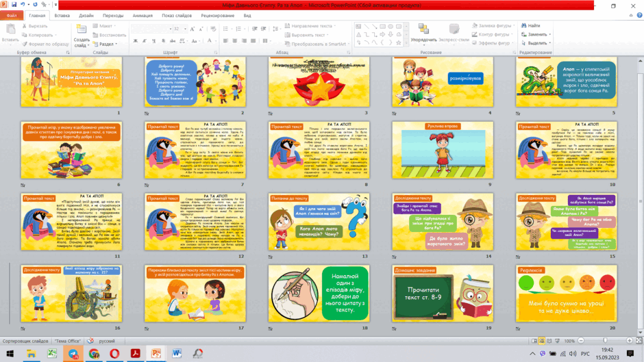Toggle strikethrough (abc) formatting
Screen dimensions: 644x362
pos(173,40)
